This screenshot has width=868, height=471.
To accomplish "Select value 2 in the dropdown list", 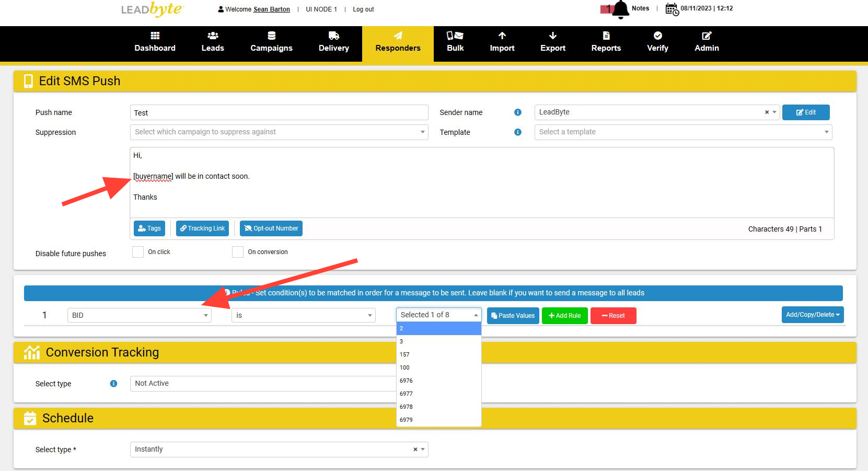I will pos(439,328).
